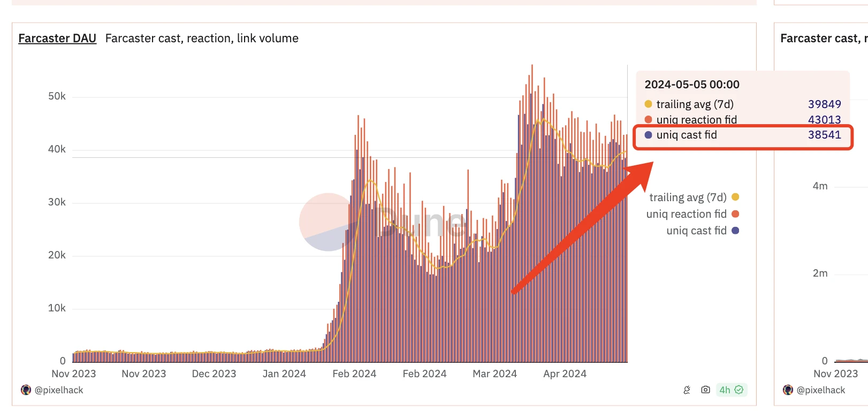The width and height of the screenshot is (868, 412).
Task: Click the yellow dot beside tooltip trailing avg
Action: 648,104
